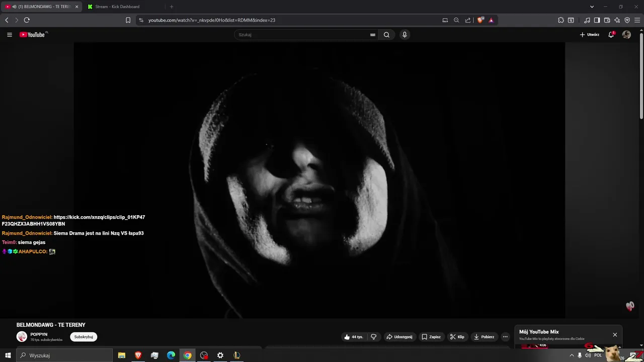The height and width of the screenshot is (362, 644).
Task: Open Leo AI sparkle icon
Action: (x=617, y=20)
